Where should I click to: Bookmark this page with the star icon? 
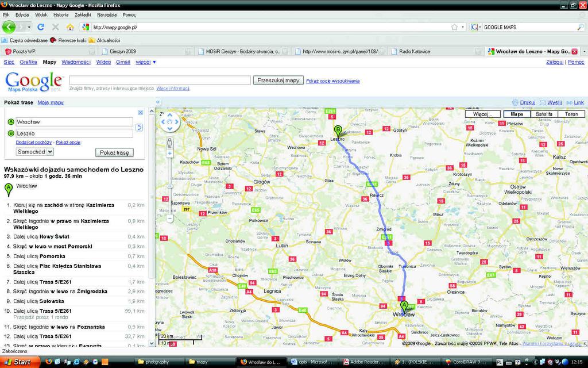click(455, 27)
